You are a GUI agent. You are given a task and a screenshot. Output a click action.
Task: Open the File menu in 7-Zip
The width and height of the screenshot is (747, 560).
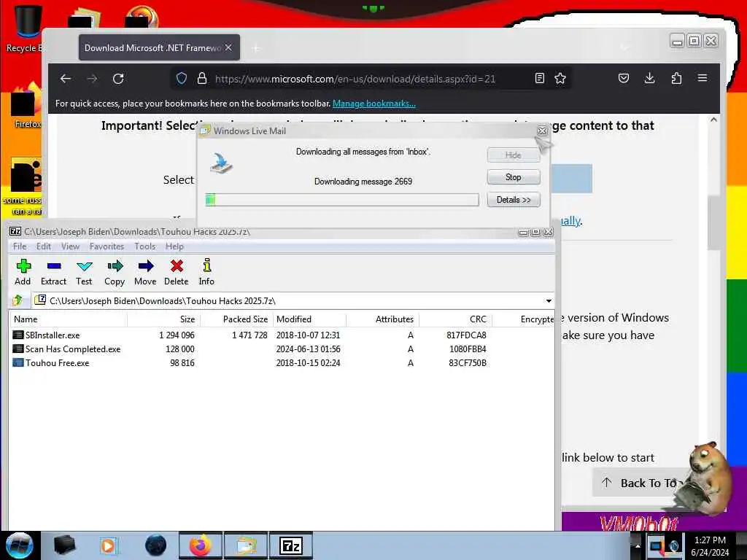click(x=20, y=246)
